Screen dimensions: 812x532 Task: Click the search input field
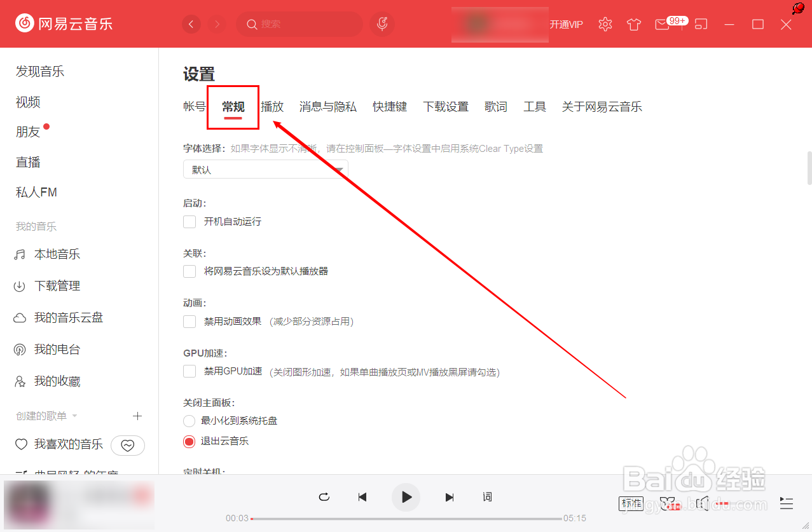pos(299,24)
